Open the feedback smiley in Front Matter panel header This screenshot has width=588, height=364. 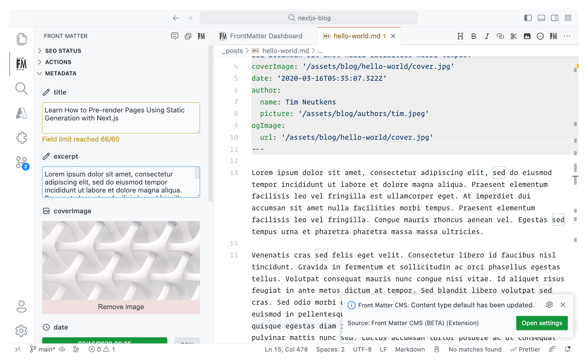175,36
